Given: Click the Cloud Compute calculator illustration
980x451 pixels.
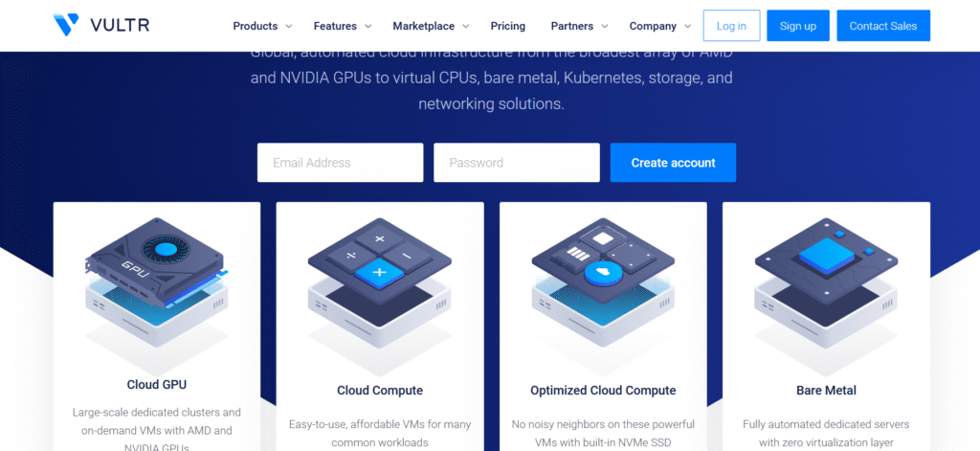Looking at the screenshot, I should pos(379,282).
